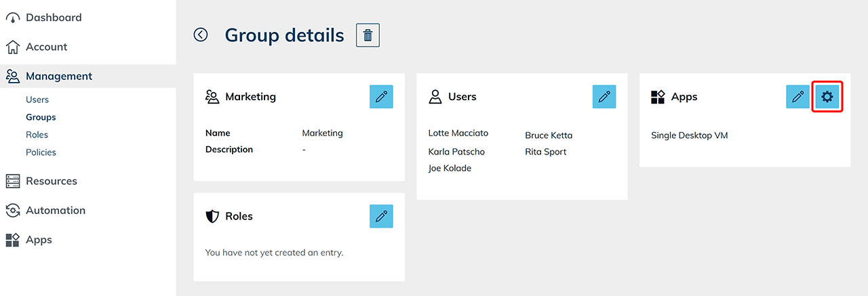
Task: Select user Lotte Macciato in Users card
Action: click(458, 133)
